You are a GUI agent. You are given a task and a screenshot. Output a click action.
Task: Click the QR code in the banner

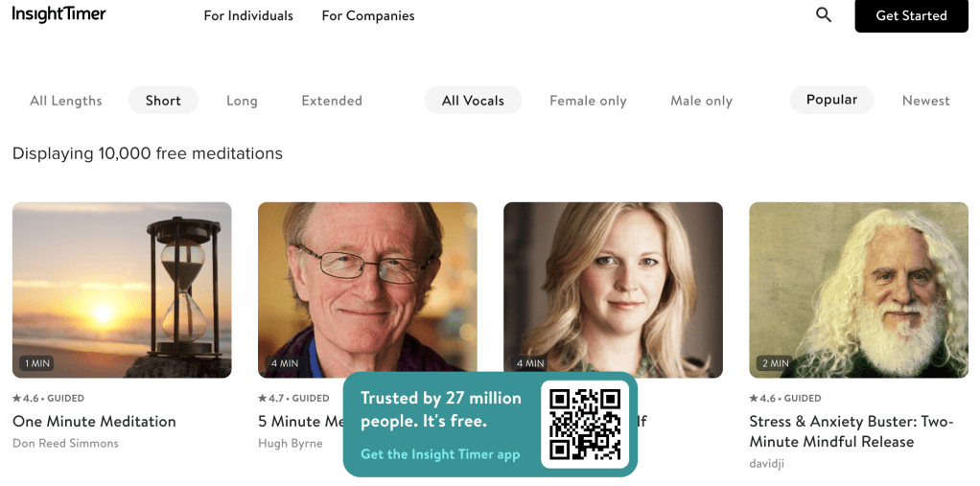coord(584,424)
